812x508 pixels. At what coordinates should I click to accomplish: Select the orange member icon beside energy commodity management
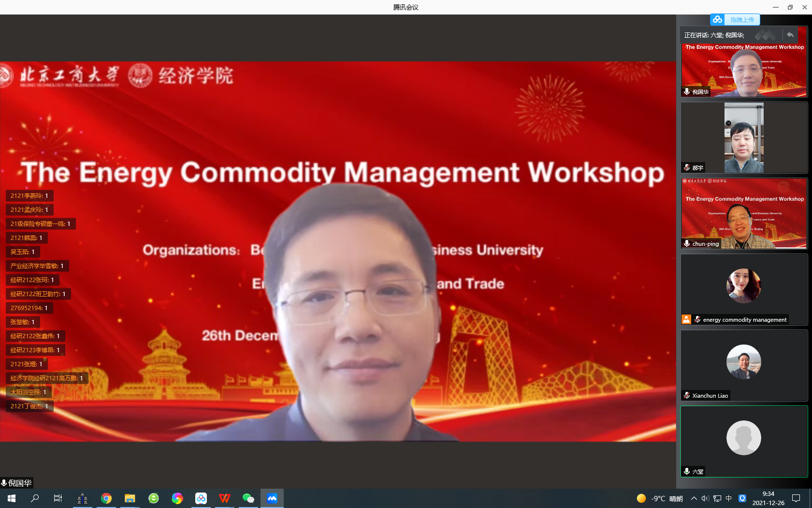click(x=686, y=319)
